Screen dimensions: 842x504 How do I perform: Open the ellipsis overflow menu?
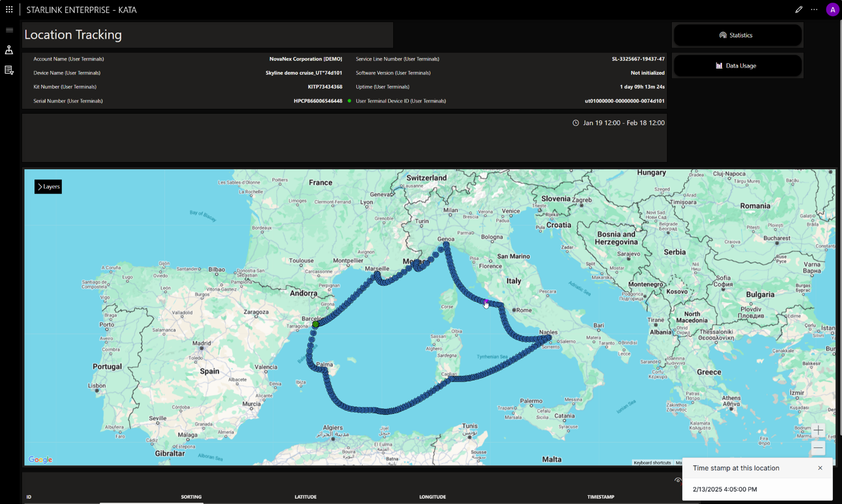(x=814, y=9)
